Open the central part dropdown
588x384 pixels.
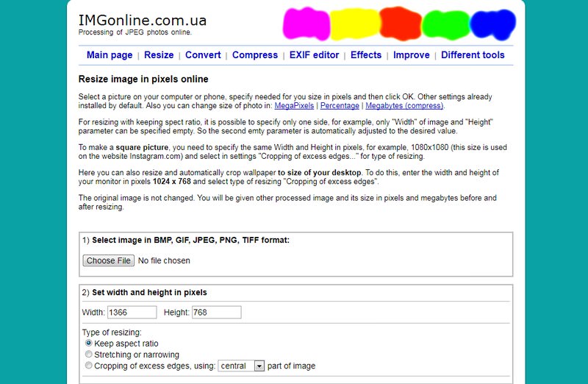tap(241, 366)
